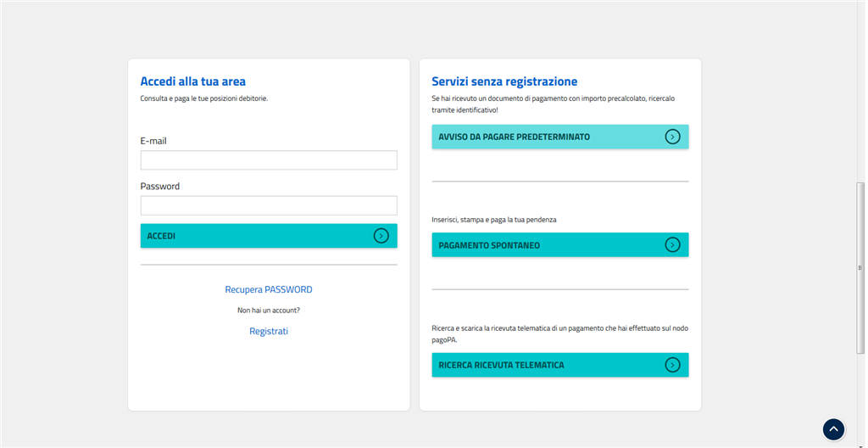Click the Password field label

(x=160, y=186)
